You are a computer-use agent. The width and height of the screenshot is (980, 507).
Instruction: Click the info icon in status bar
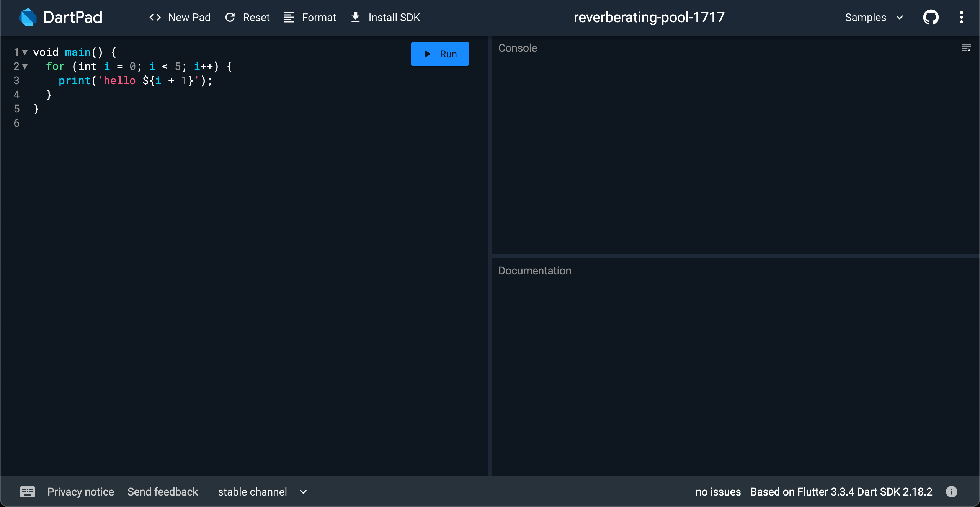951,492
